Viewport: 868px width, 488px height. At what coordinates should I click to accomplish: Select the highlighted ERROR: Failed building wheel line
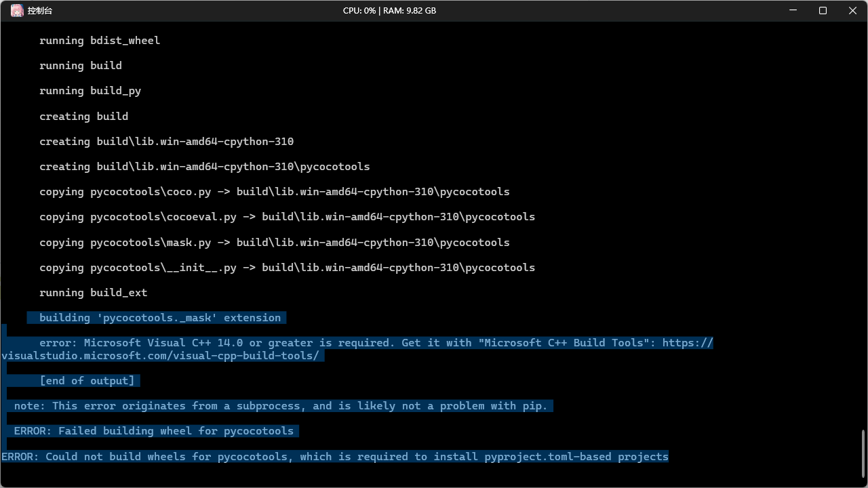tap(153, 430)
